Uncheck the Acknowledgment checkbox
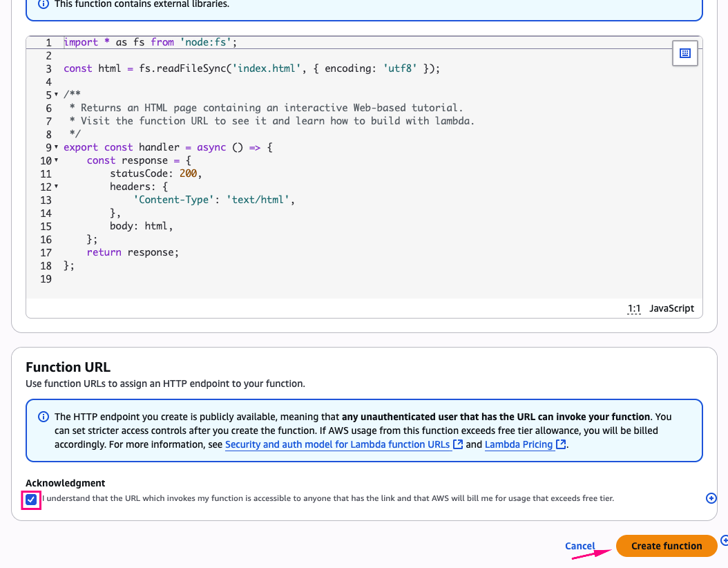 point(31,499)
